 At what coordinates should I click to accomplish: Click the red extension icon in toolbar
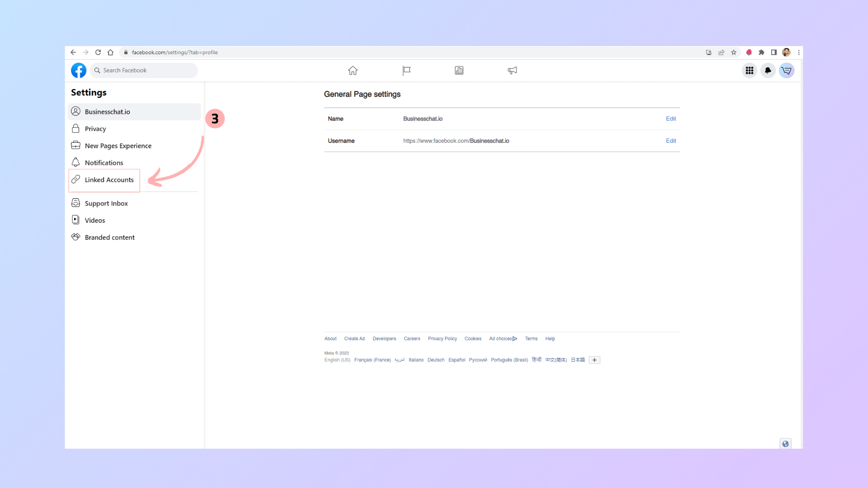[749, 52]
